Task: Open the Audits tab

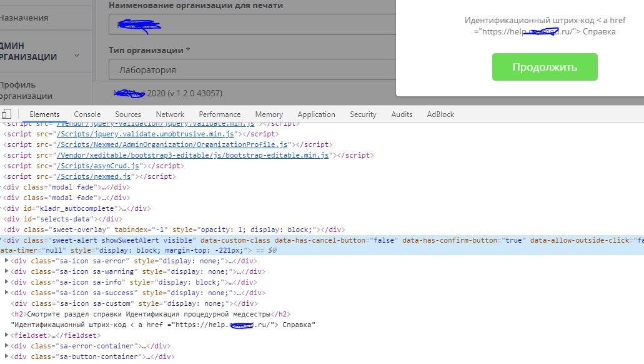Action: (x=402, y=114)
